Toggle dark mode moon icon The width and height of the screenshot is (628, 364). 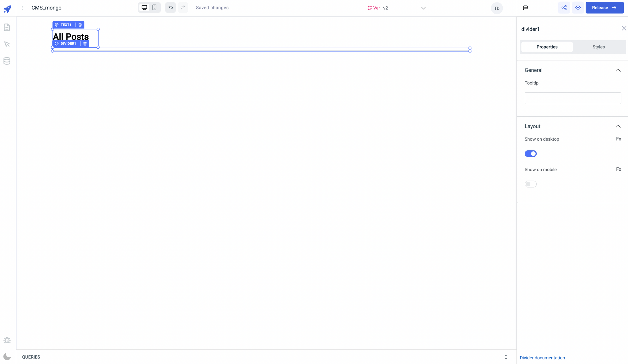tap(7, 356)
